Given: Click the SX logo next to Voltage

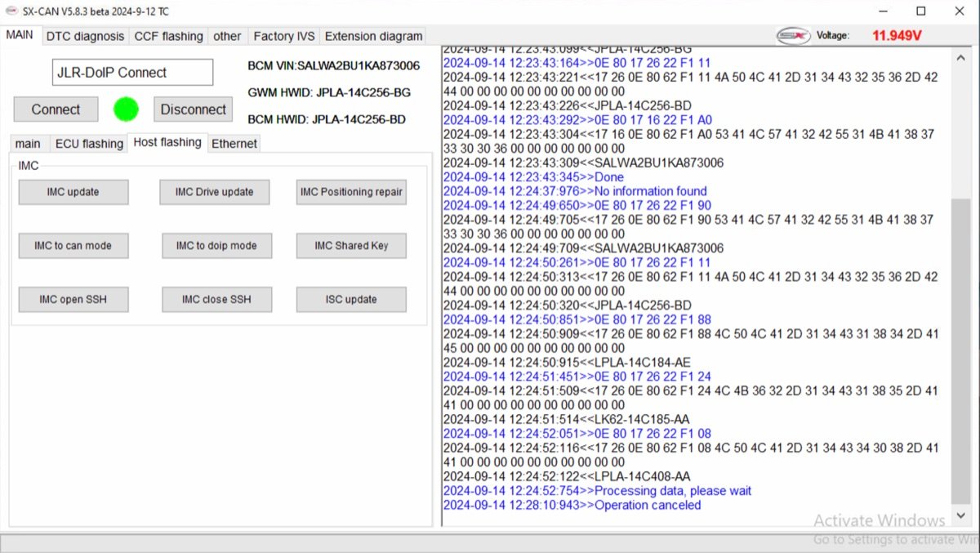Looking at the screenshot, I should coord(793,36).
